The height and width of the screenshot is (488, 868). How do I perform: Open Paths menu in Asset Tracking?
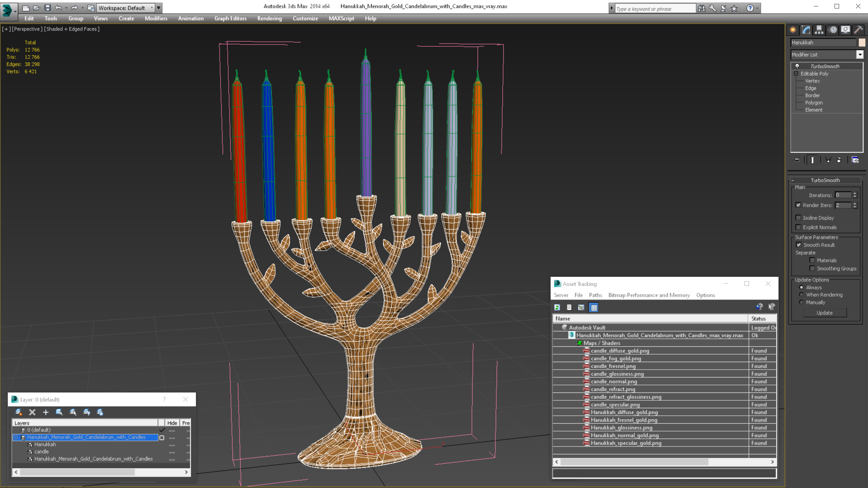pyautogui.click(x=595, y=295)
